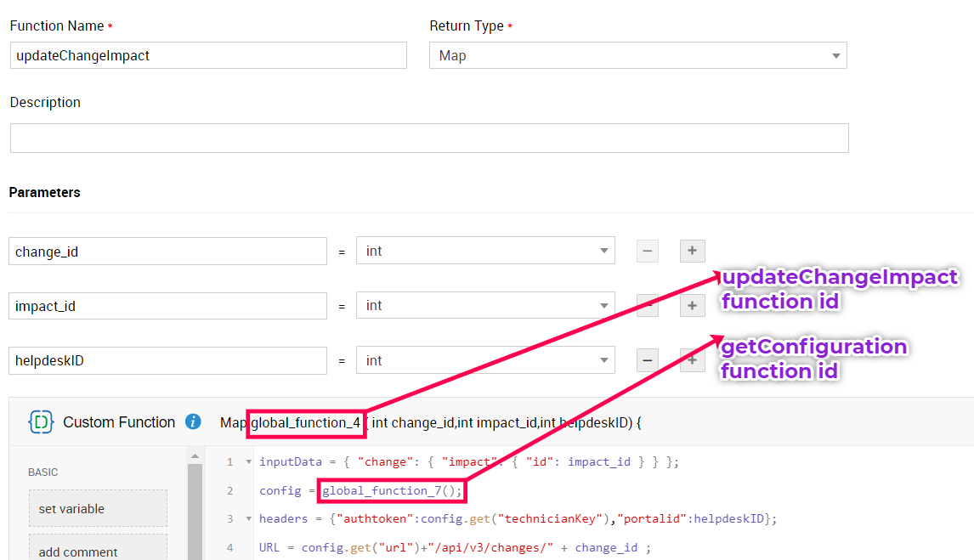Click the info icon beside Custom Function
This screenshot has width=974, height=560.
tap(193, 421)
